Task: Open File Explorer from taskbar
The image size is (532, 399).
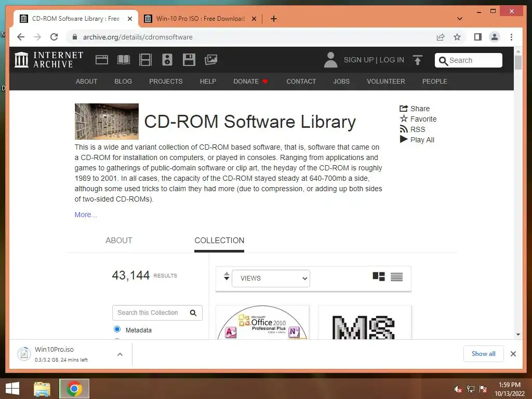Action: pyautogui.click(x=42, y=389)
